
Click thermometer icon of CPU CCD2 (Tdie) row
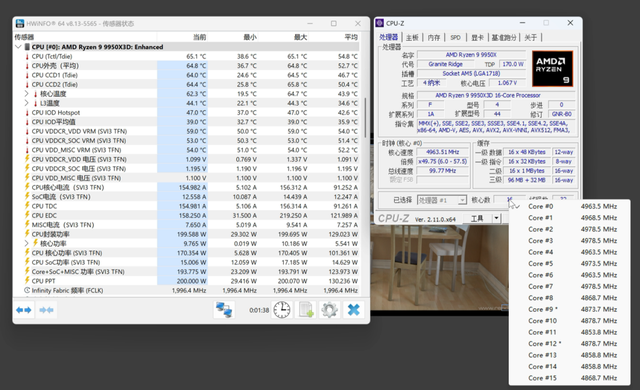coord(27,84)
